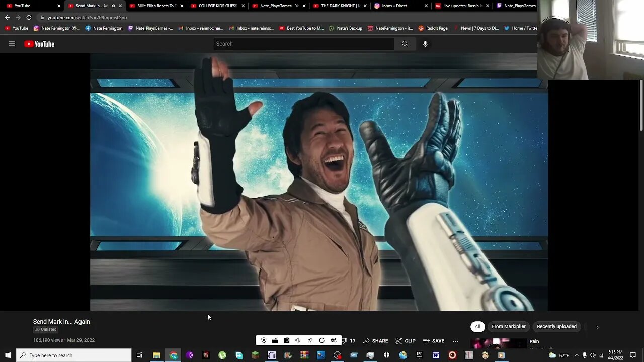This screenshot has width=644, height=362.
Task: Reload the page with the refresh icon
Action: pos(29,17)
